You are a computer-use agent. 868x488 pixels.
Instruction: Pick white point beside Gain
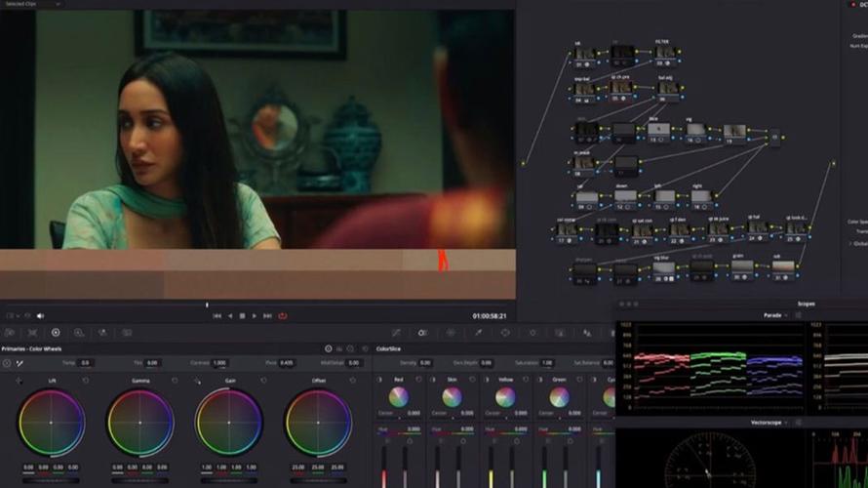pyautogui.click(x=198, y=381)
